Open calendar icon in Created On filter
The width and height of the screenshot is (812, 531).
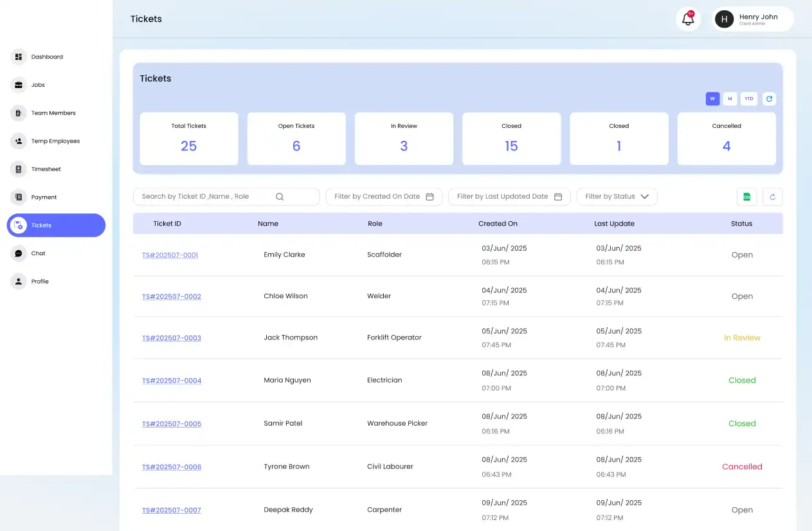[x=429, y=197]
